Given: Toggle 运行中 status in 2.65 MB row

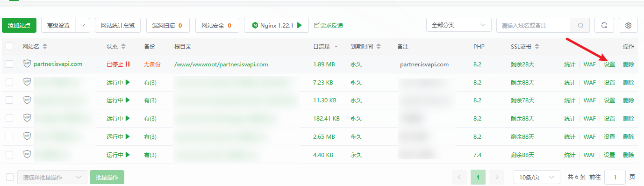Looking at the screenshot, I should coord(118,136).
